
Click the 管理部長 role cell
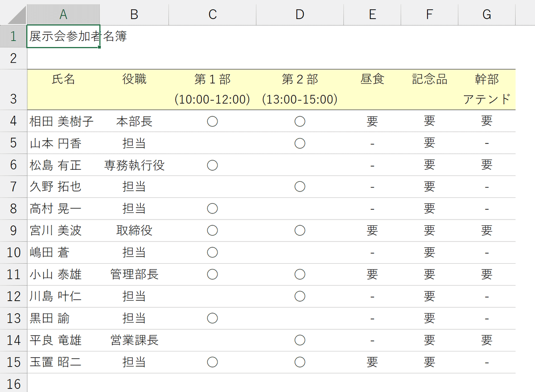(x=134, y=274)
